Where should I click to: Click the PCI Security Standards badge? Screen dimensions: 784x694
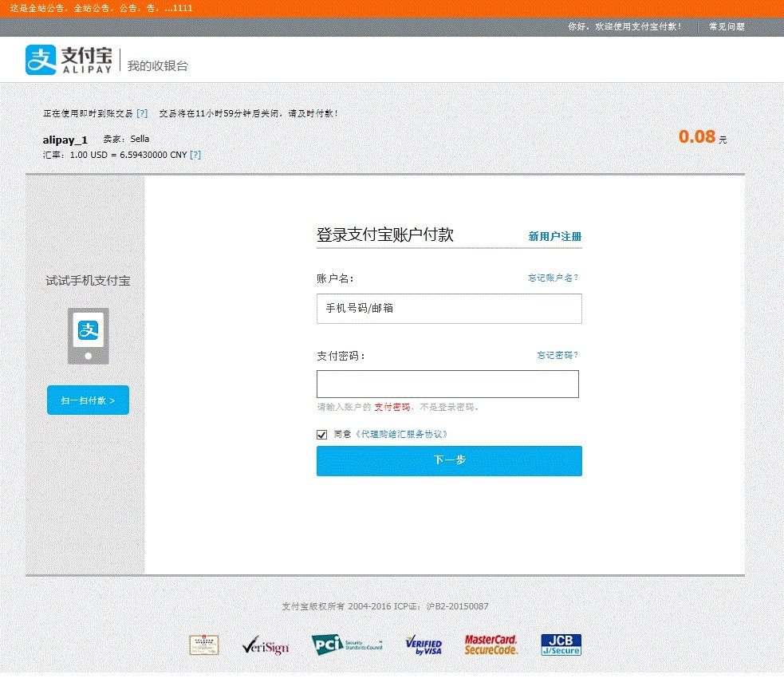click(347, 645)
